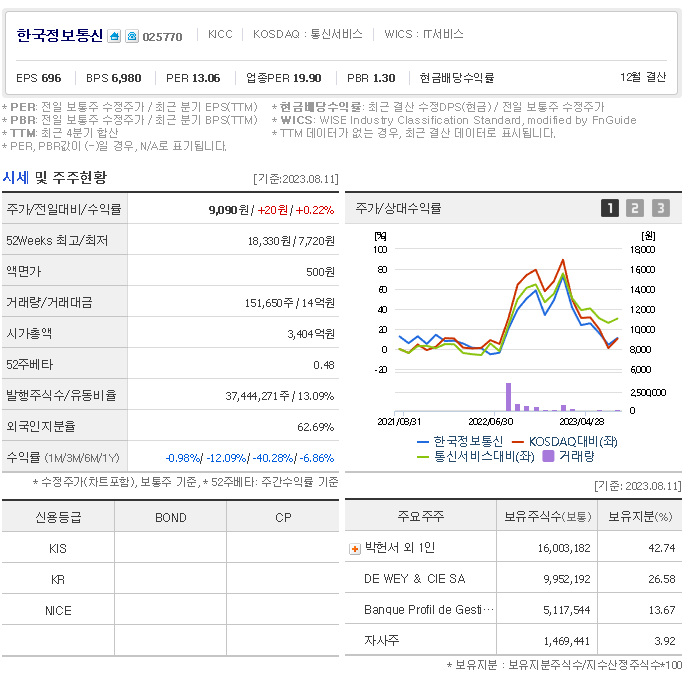The width and height of the screenshot is (689, 677).
Task: Click the 52주베타 value 0.48
Action: pyautogui.click(x=324, y=365)
